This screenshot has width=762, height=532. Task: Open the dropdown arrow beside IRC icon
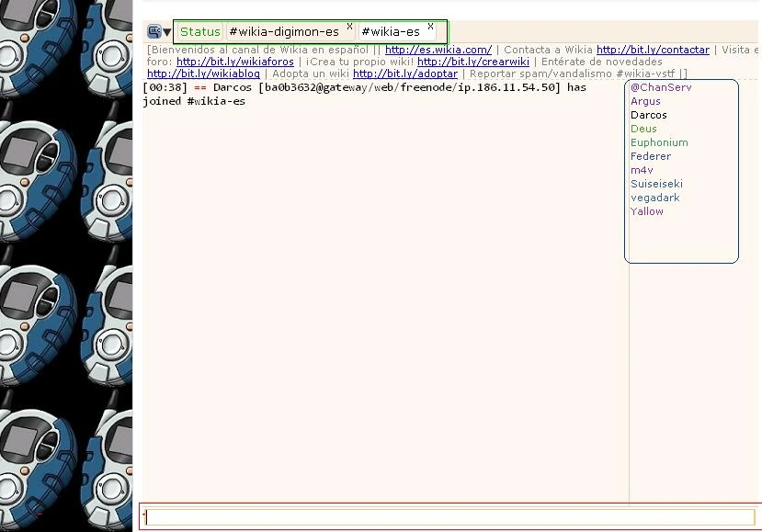[x=167, y=32]
